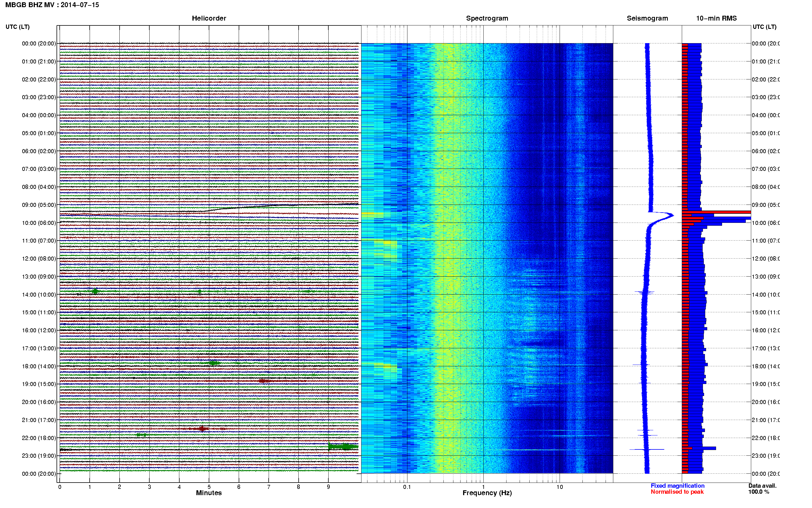This screenshot has width=812, height=508.
Task: Select the 10-min RMS panel heading
Action: (716, 18)
